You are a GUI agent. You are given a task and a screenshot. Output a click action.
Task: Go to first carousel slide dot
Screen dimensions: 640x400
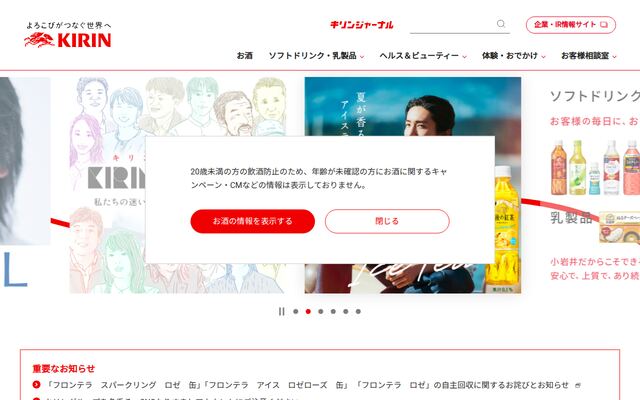coord(296,311)
